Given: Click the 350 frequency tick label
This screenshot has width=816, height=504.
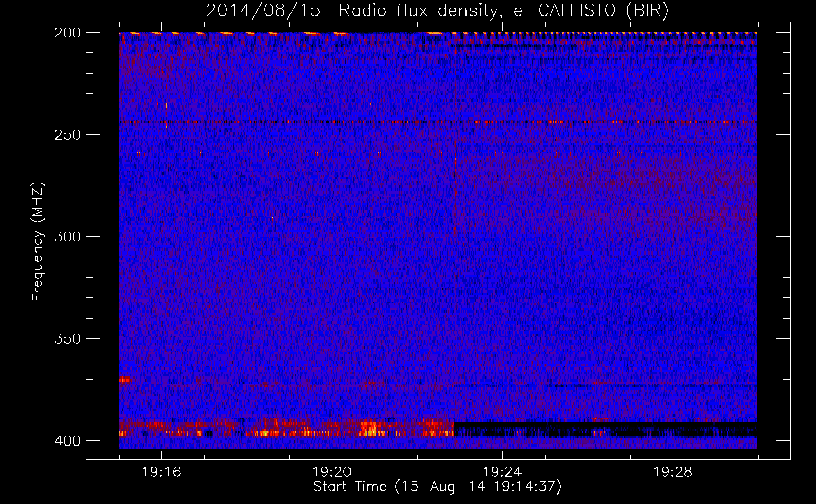Looking at the screenshot, I should click(68, 339).
